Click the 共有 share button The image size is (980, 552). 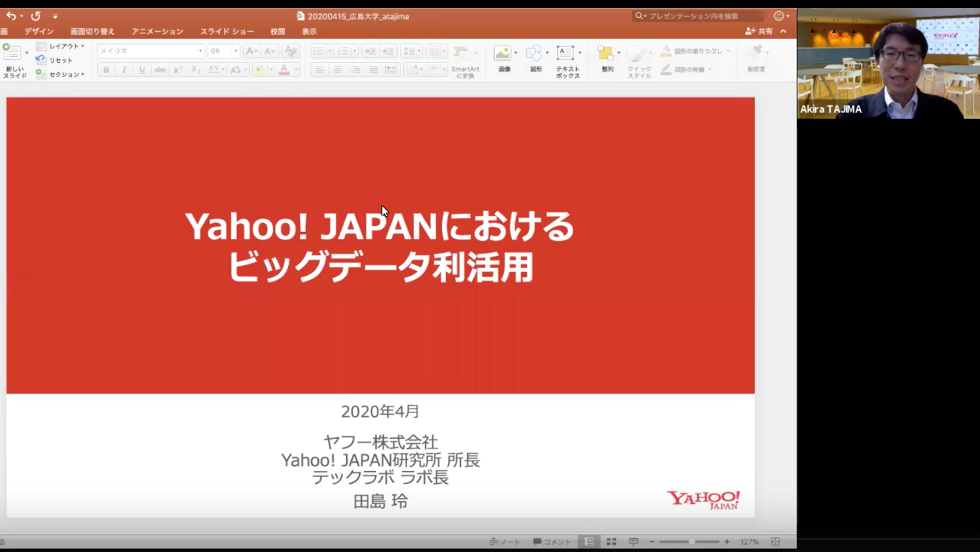point(759,31)
